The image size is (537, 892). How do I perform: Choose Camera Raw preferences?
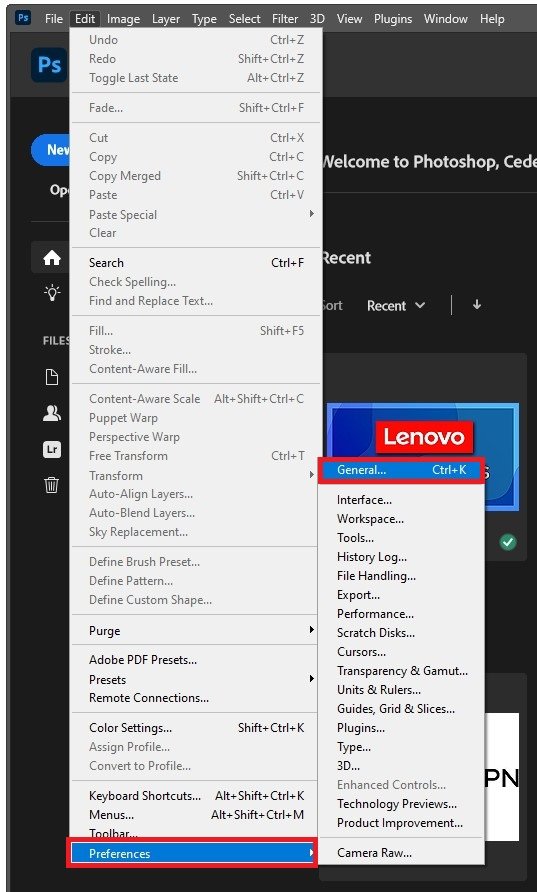point(402,853)
